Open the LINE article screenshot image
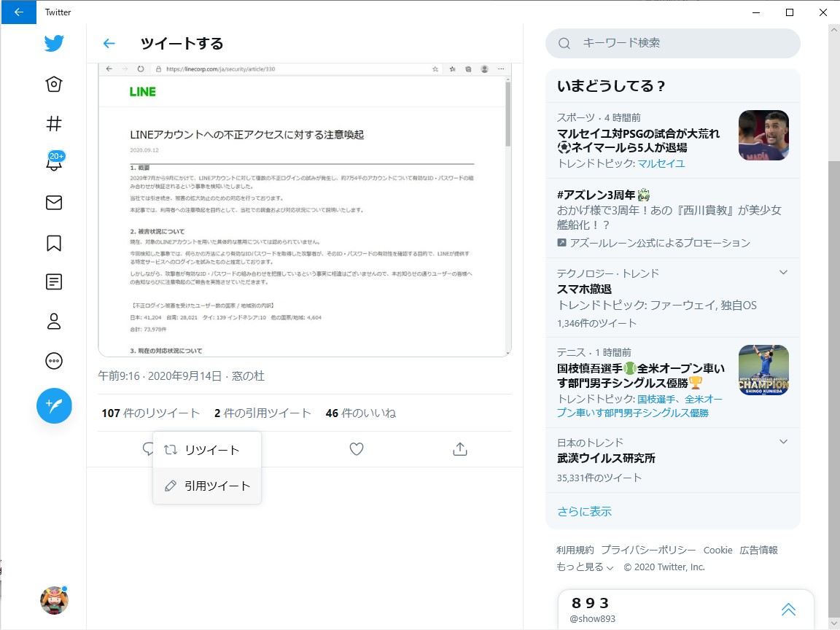The height and width of the screenshot is (630, 840). 305,209
